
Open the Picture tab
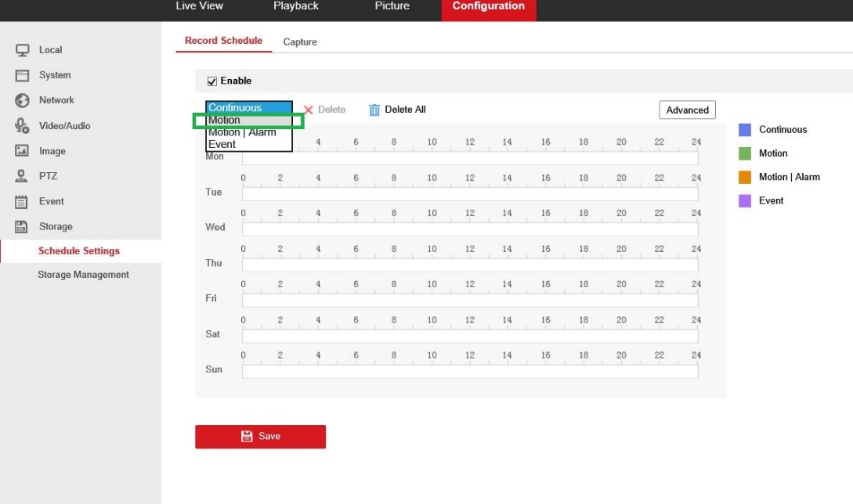[392, 6]
